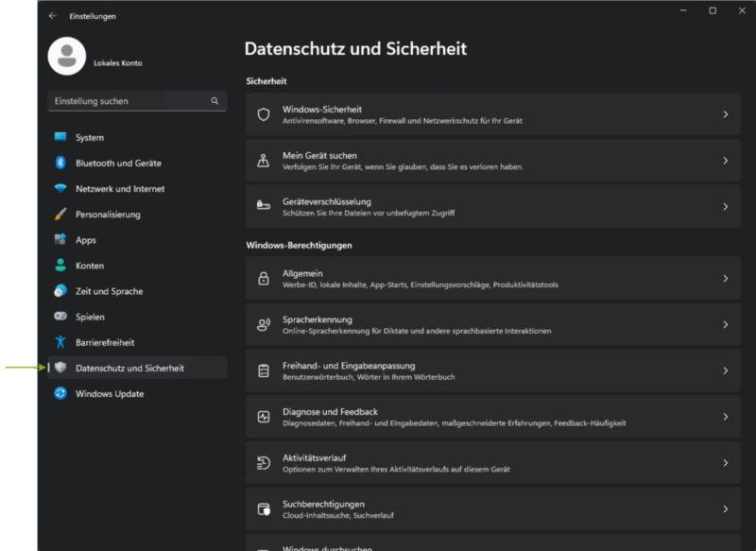
Task: Open the Mein Gerät suchen entry
Action: coord(492,161)
